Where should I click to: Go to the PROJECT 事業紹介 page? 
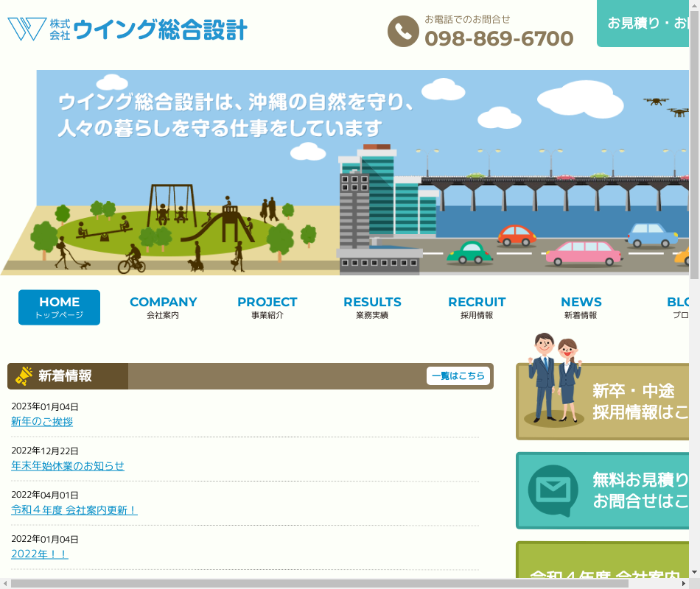(x=267, y=308)
